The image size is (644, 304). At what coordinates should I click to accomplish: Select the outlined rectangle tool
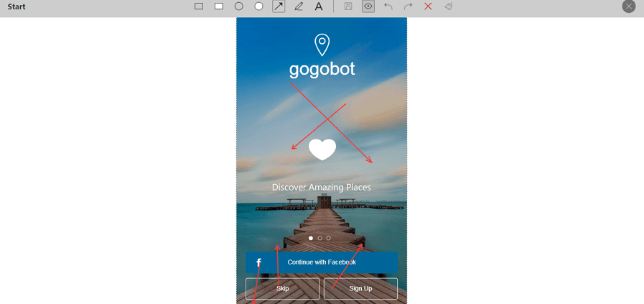pos(199,6)
